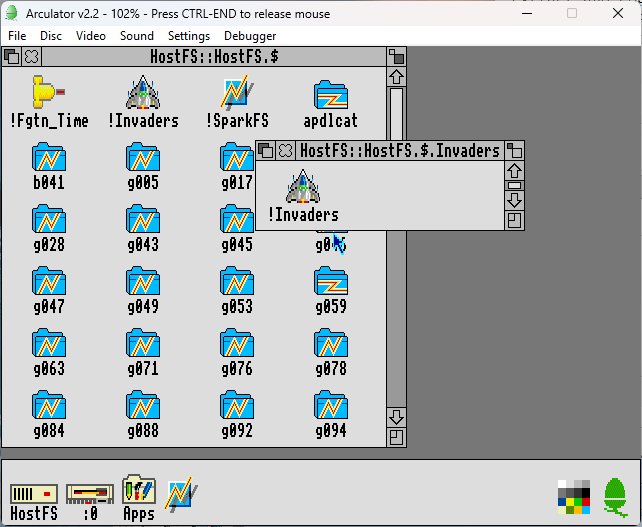This screenshot has width=642, height=527.
Task: Select the g088 folder
Action: 143,414
